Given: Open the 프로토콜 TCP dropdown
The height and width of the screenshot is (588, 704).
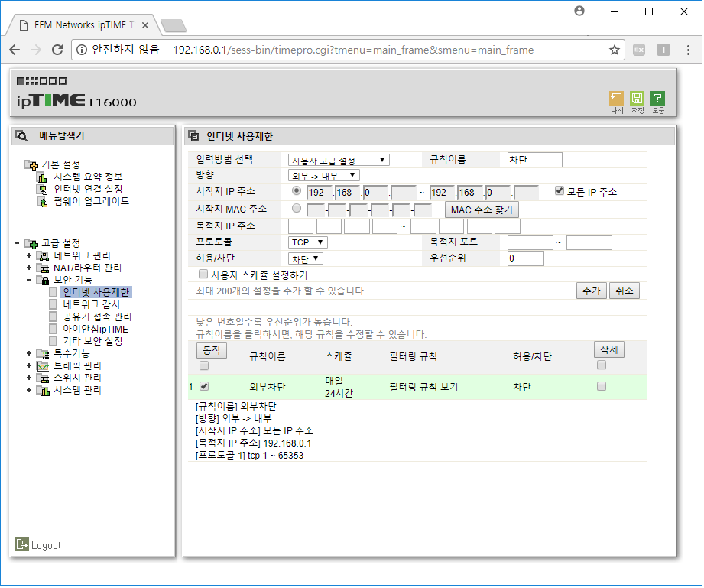Looking at the screenshot, I should pyautogui.click(x=309, y=243).
